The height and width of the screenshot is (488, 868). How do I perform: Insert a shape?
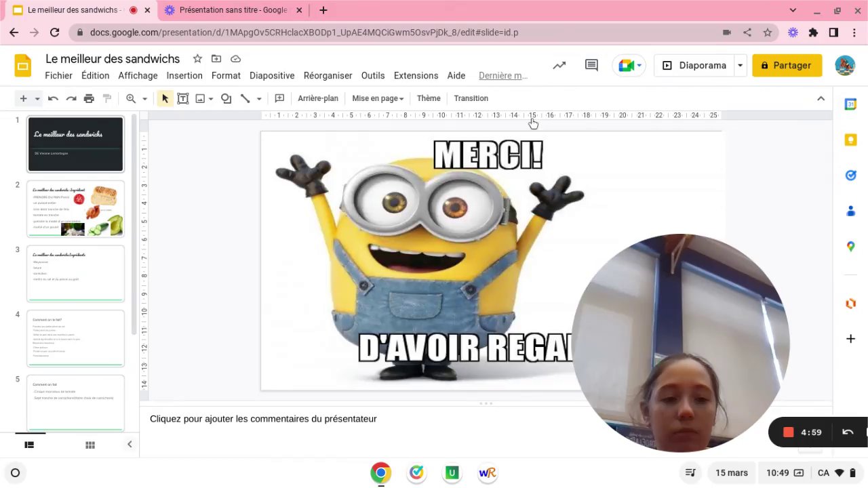click(226, 98)
